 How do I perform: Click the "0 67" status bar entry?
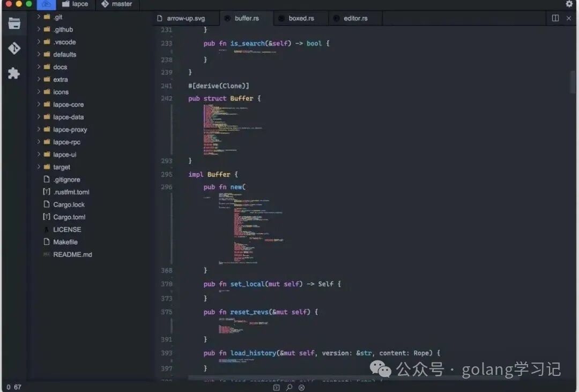point(13,387)
